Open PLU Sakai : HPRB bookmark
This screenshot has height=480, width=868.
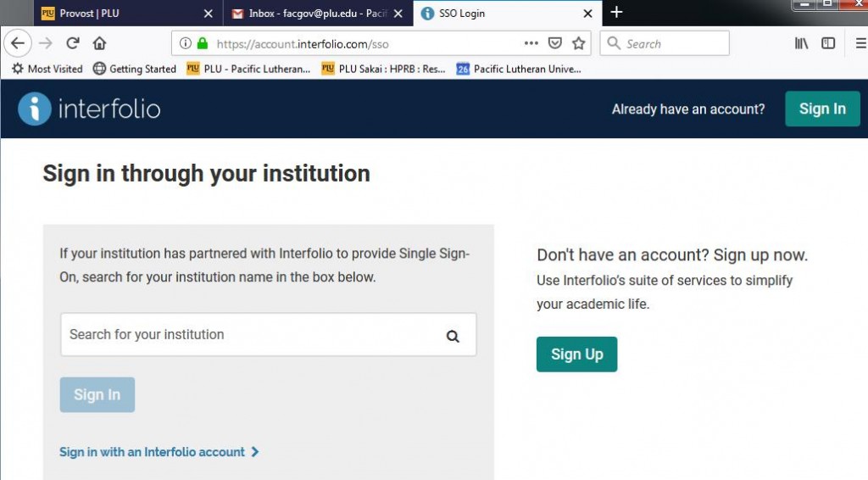(384, 69)
